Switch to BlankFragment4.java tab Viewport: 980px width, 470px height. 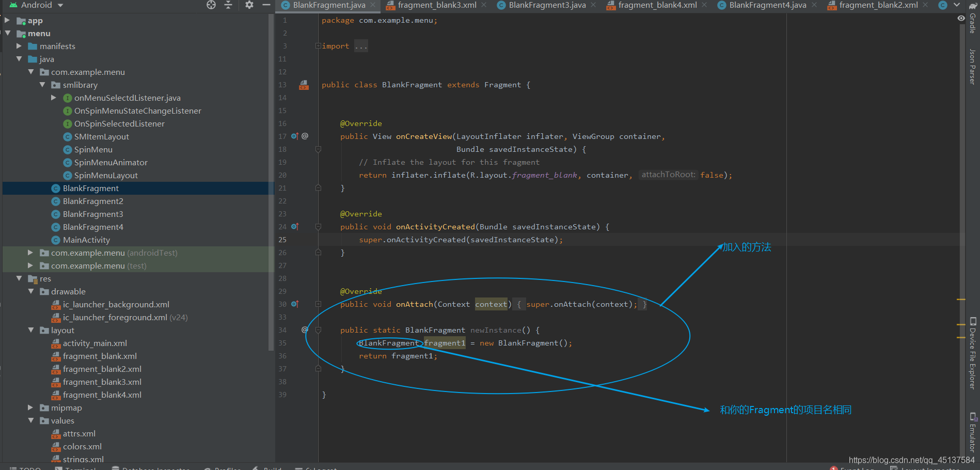coord(768,5)
